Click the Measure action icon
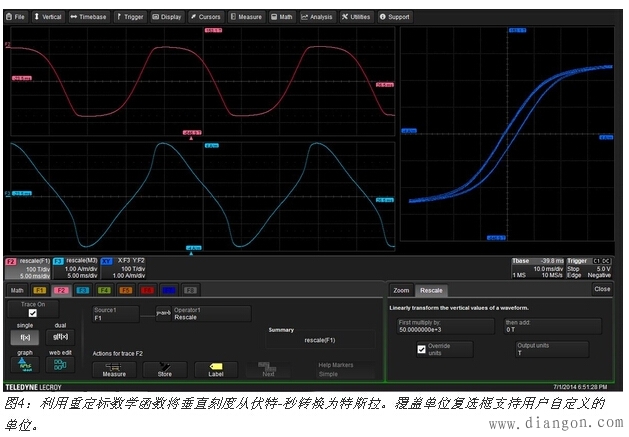This screenshot has height=437, width=629. click(113, 369)
